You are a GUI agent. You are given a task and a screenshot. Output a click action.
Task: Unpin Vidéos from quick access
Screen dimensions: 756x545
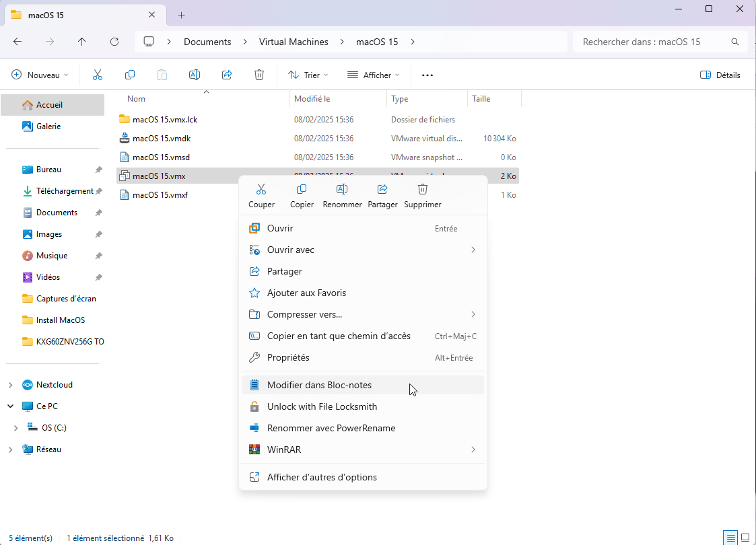(x=99, y=277)
